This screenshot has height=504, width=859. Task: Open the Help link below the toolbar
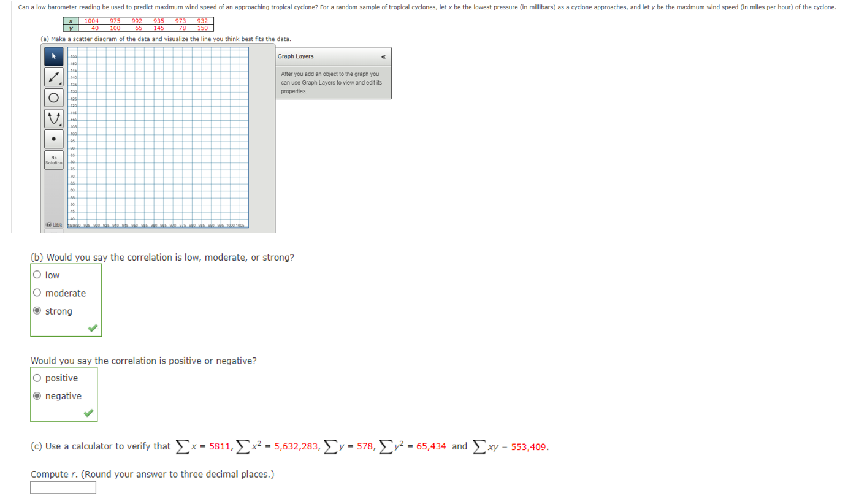tap(56, 224)
